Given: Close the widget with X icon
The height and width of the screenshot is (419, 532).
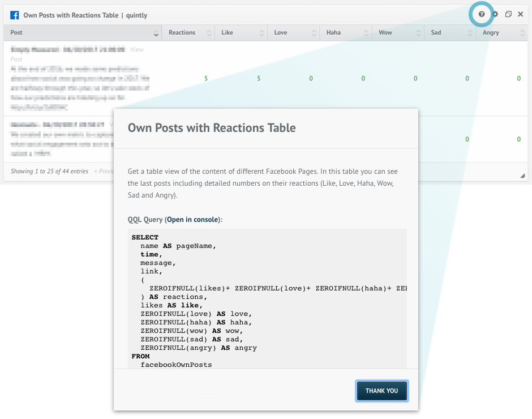Looking at the screenshot, I should coord(521,14).
